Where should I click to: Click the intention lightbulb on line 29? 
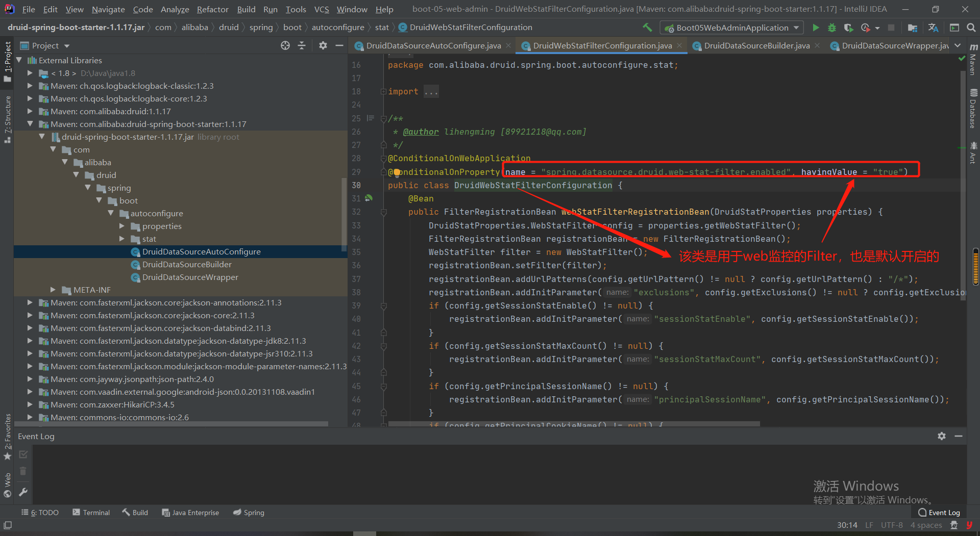click(x=397, y=172)
